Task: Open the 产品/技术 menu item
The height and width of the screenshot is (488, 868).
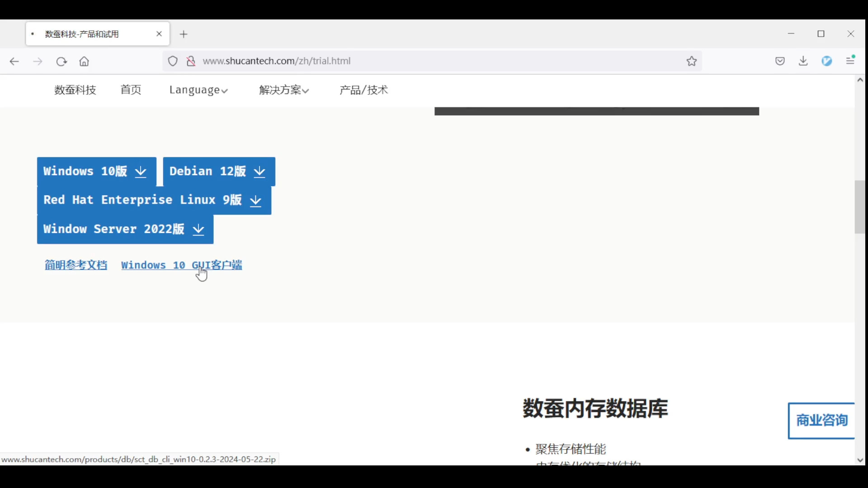Action: coord(363,90)
